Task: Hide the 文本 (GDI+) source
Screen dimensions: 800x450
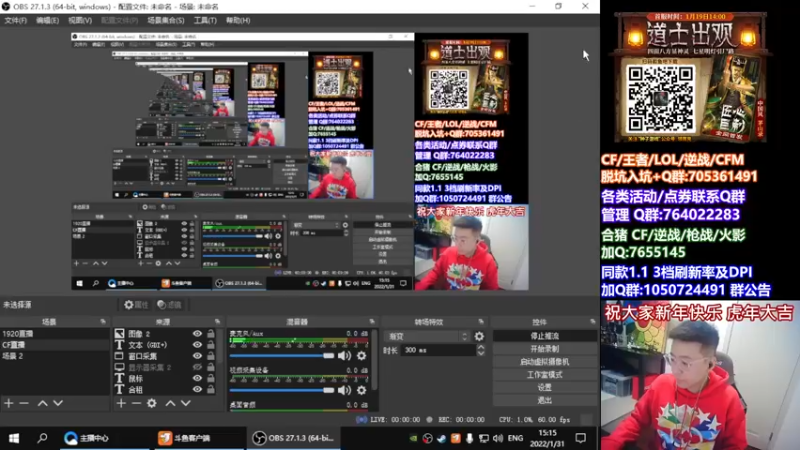Action: (x=197, y=345)
